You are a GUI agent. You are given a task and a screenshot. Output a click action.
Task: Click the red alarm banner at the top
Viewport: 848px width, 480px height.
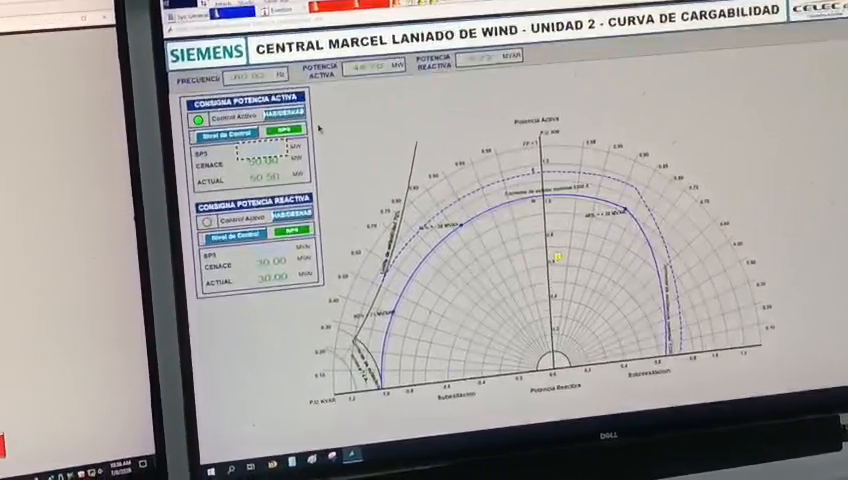(349, 5)
